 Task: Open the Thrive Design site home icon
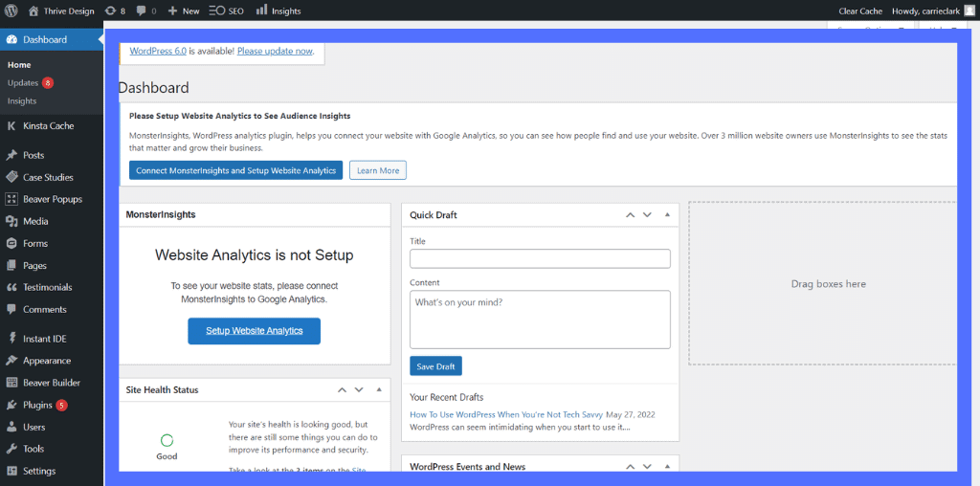[x=33, y=11]
